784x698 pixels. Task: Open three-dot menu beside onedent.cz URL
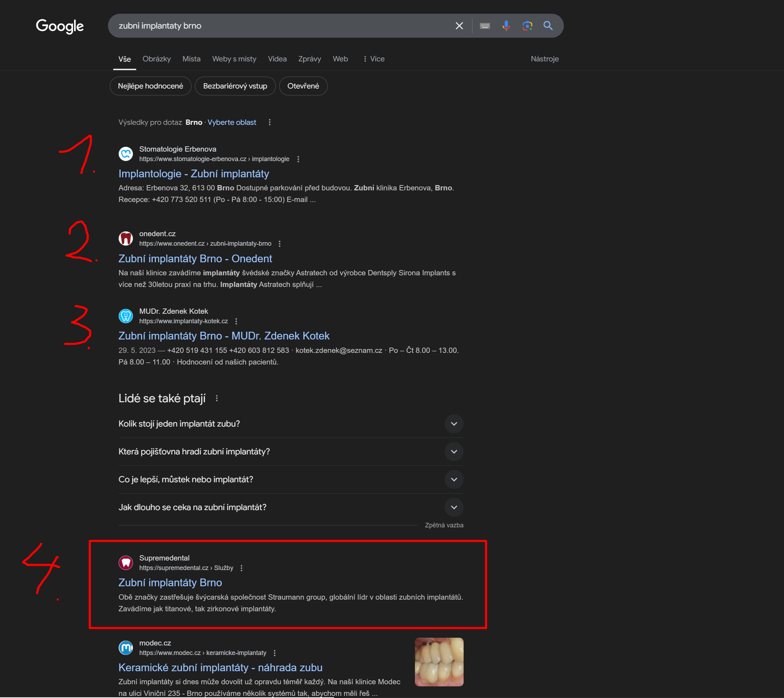pyautogui.click(x=279, y=244)
